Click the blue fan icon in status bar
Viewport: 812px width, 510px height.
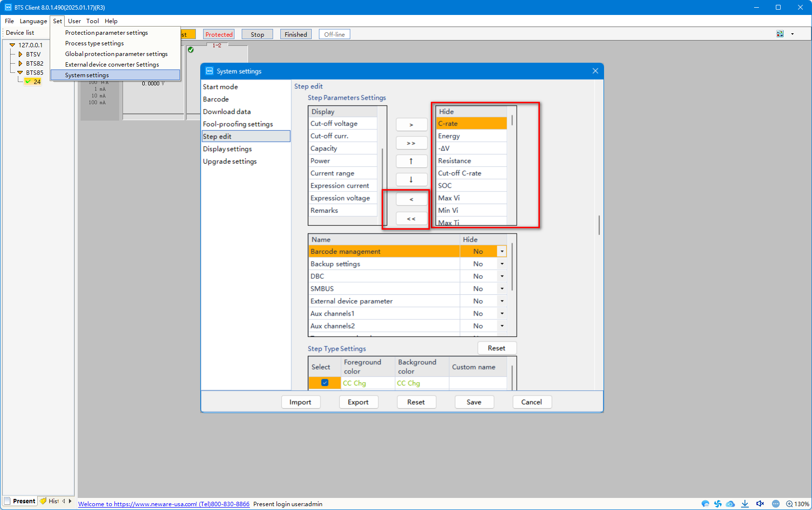[718, 504]
